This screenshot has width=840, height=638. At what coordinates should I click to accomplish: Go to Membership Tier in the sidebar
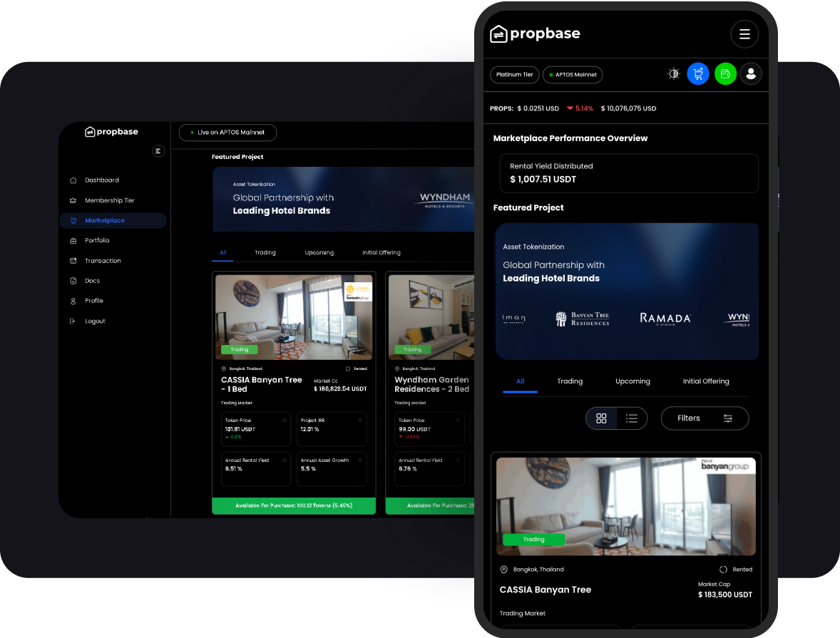[109, 200]
